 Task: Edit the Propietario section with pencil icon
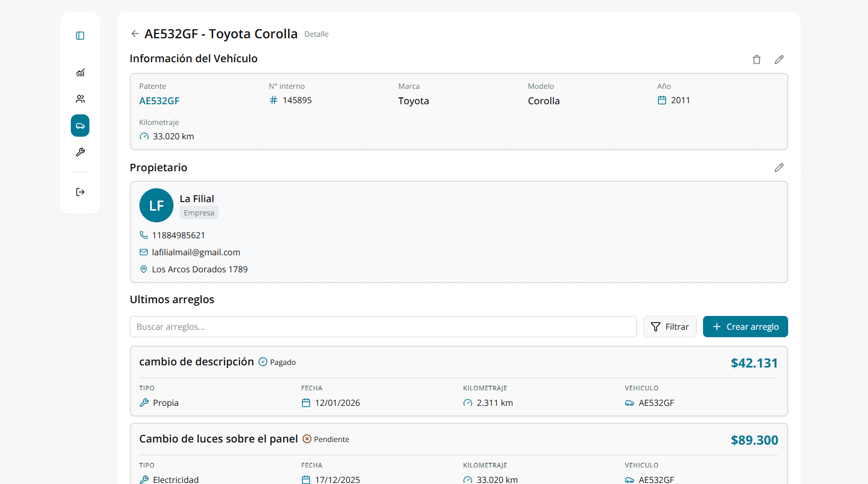(779, 168)
